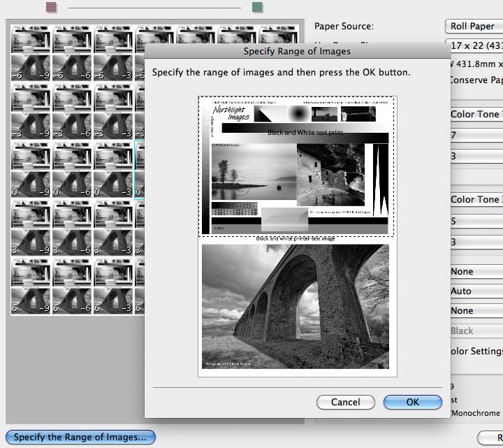Select the thumbnail labeled 3 -3
503x448 pixels.
(113, 228)
